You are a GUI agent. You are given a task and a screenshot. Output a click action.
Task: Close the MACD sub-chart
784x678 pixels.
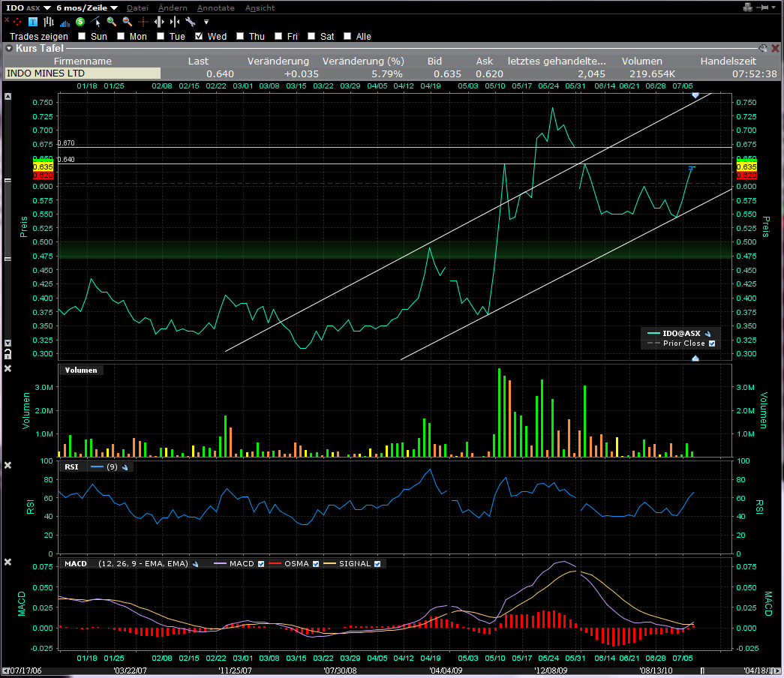coord(8,562)
